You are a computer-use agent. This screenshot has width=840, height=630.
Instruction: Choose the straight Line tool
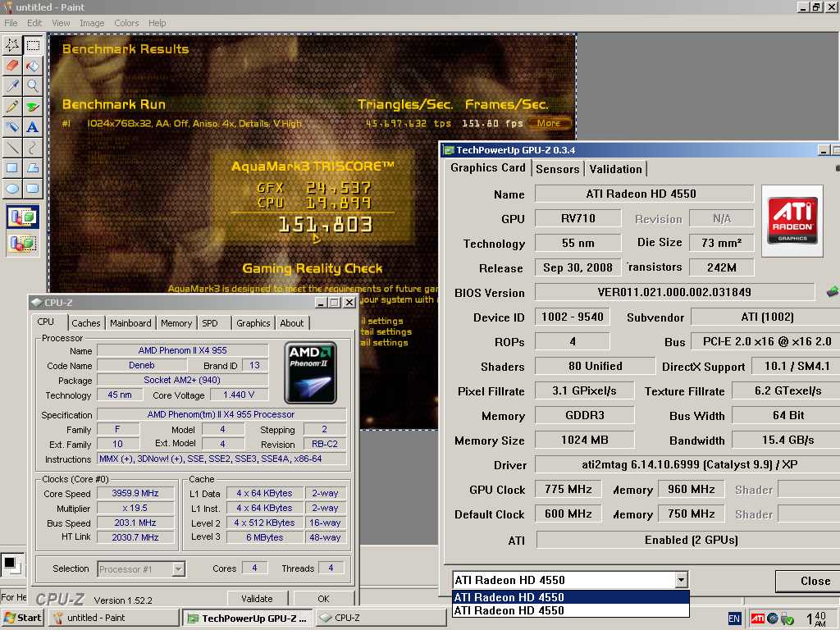pos(12,148)
